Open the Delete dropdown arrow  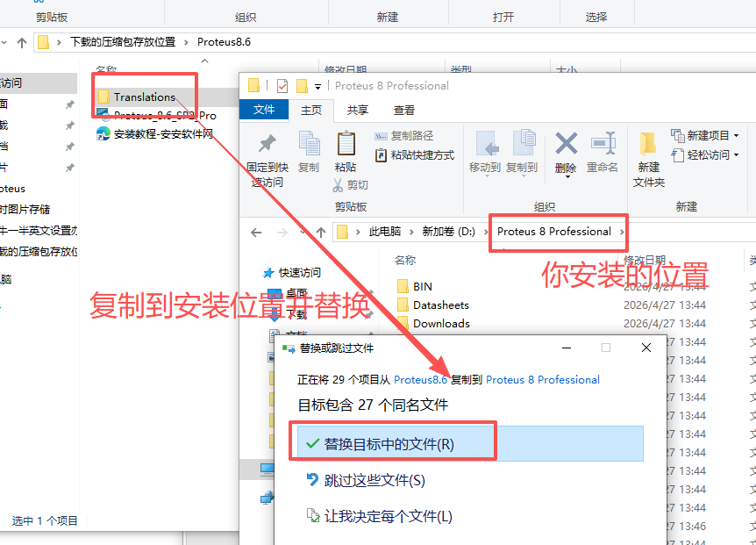pyautogui.click(x=567, y=177)
